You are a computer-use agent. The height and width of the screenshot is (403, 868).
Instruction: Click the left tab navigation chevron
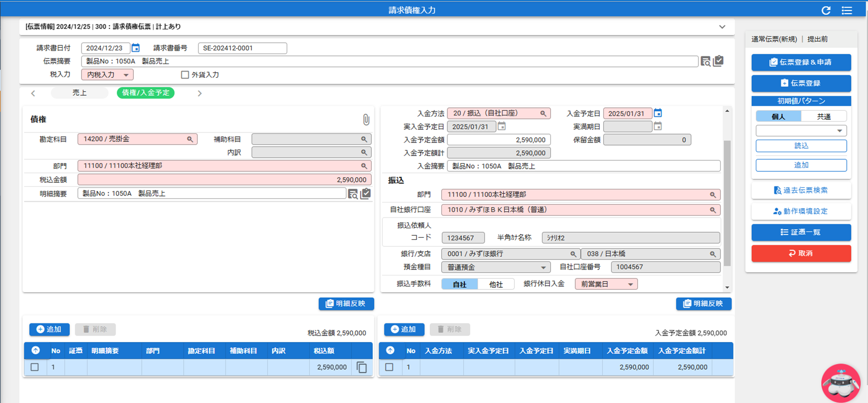(33, 93)
